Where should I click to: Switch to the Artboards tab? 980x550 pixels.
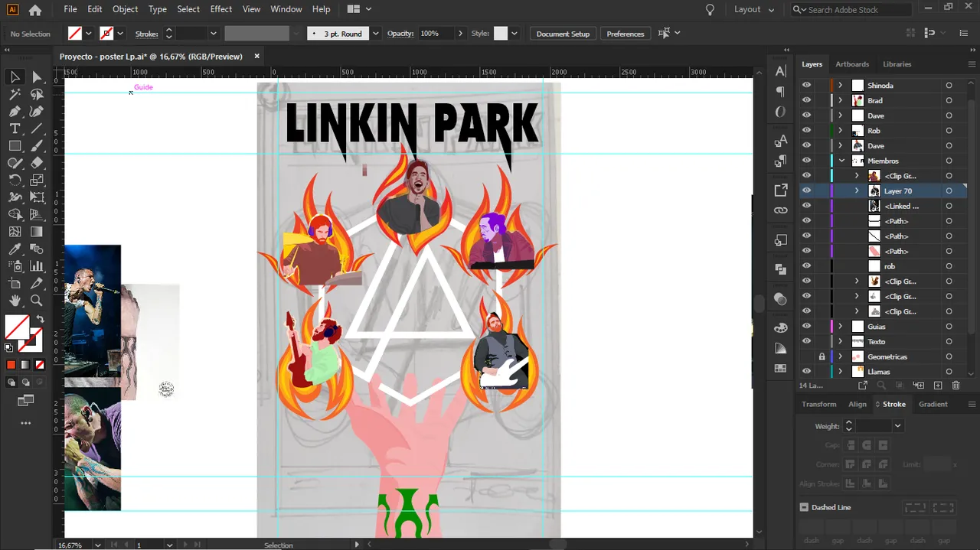(x=852, y=64)
